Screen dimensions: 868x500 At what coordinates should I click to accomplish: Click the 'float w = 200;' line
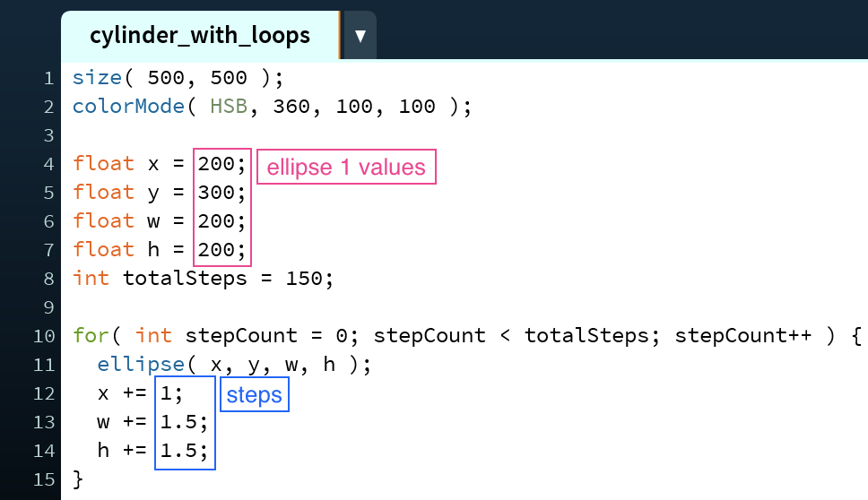click(159, 221)
